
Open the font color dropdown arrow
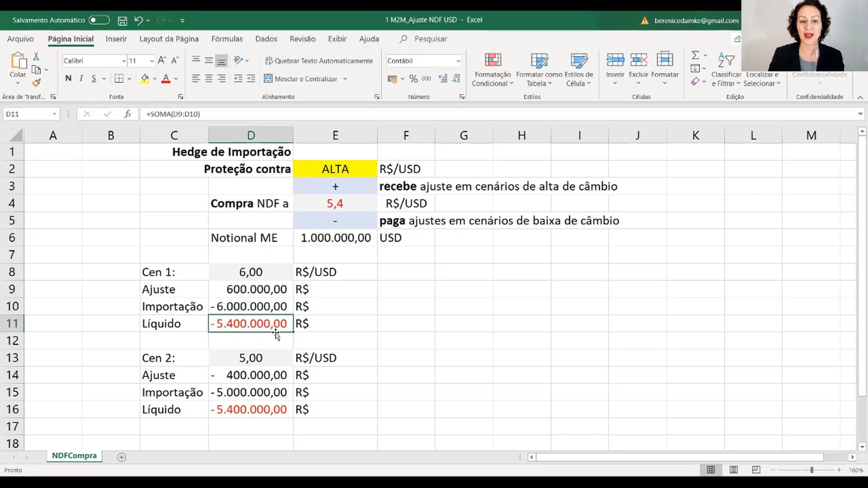click(176, 79)
